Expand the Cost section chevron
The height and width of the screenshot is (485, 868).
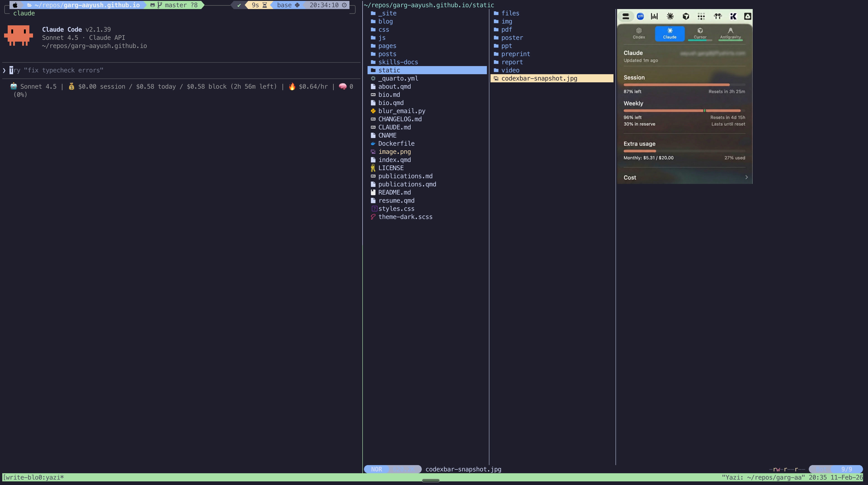click(x=746, y=177)
